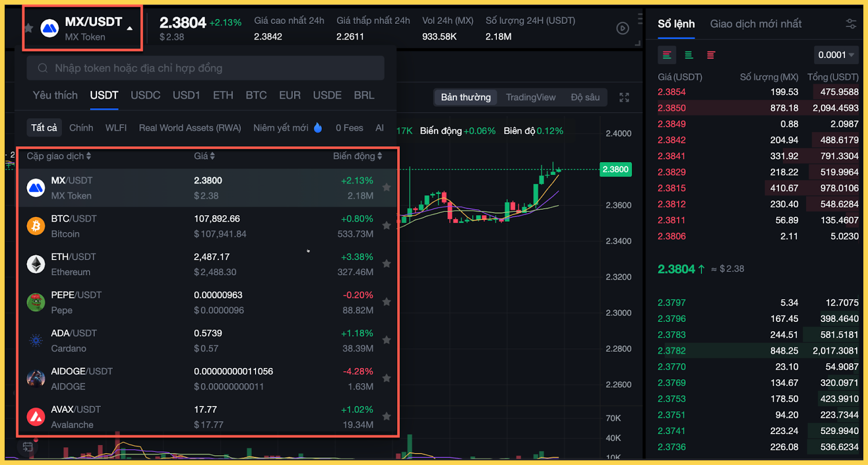The image size is (868, 465).
Task: Select the BTC market tab
Action: (x=256, y=95)
